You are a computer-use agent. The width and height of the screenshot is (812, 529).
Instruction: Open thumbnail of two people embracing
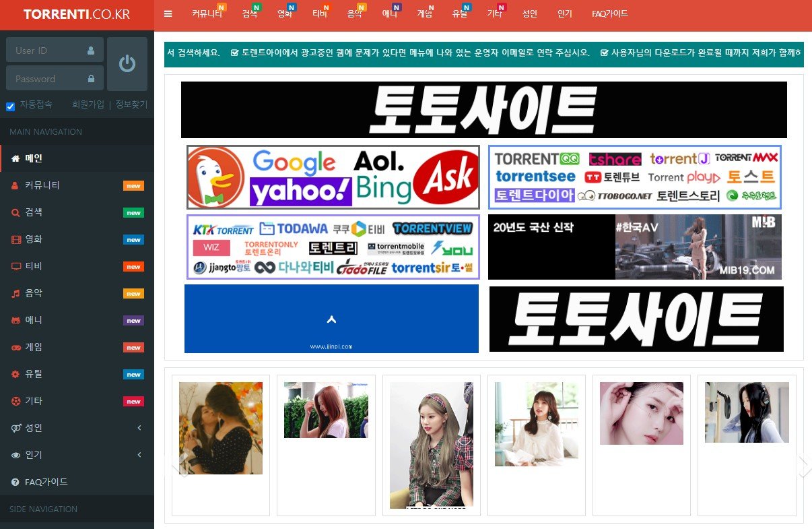click(221, 428)
